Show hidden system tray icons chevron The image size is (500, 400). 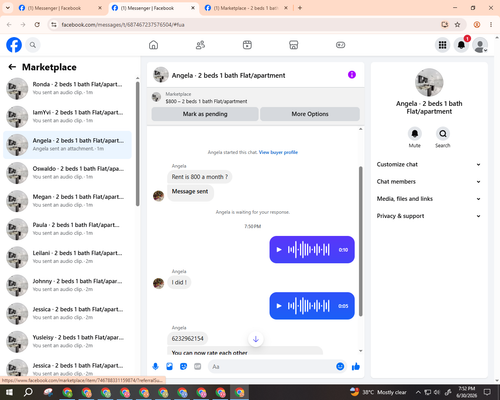click(418, 392)
